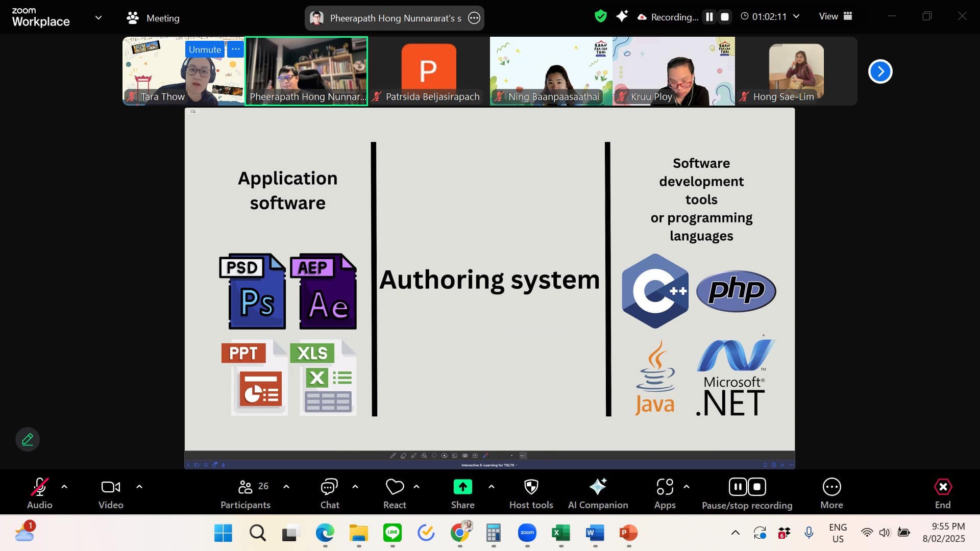Expand the audio options arrow
This screenshot has width=980, height=551.
(64, 487)
